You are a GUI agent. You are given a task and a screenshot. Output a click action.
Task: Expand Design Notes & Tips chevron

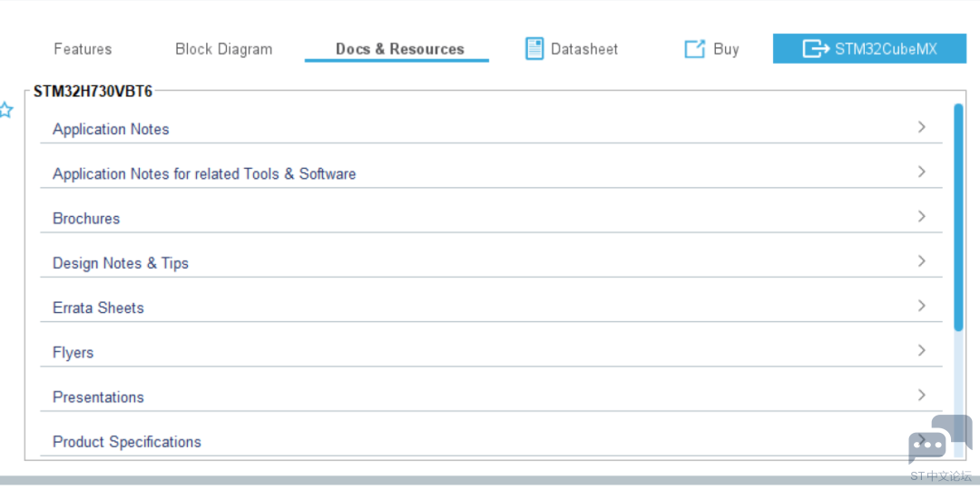click(x=921, y=260)
